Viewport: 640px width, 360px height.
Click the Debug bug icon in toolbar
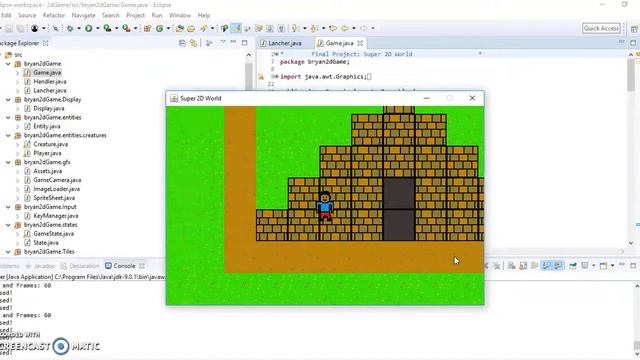70,28
